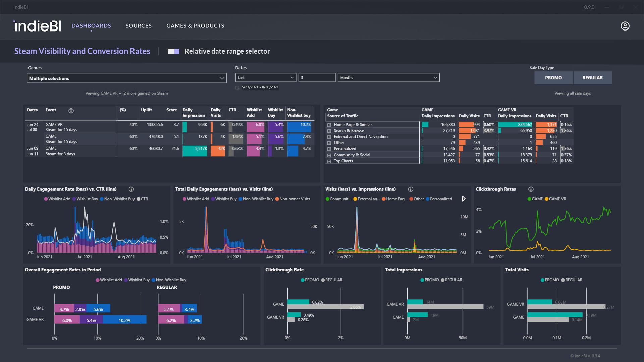
Task: Open info icon for Clickthrough Rates chart
Action: click(531, 189)
